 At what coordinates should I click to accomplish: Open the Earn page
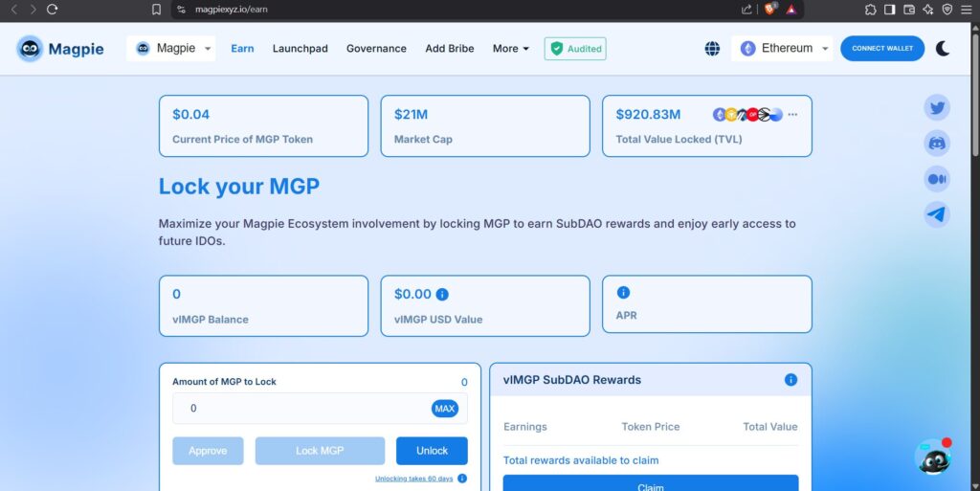[242, 49]
